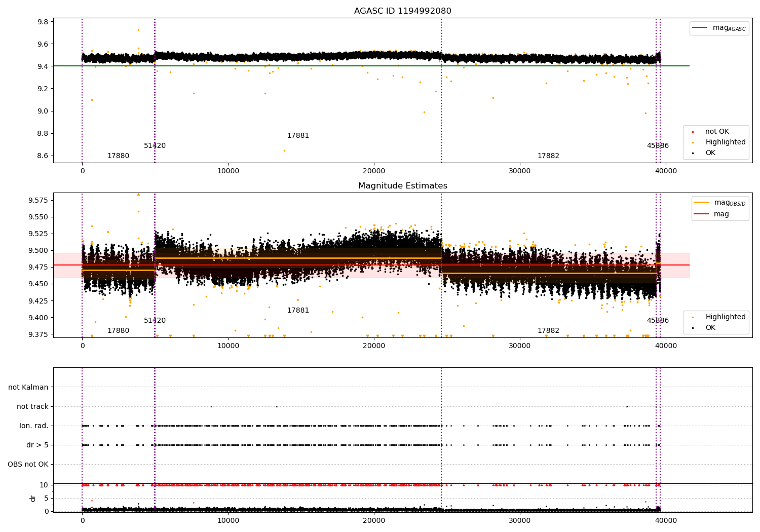Click the 9.6 tick on top plot
Screen dimensions: 760x532
click(x=43, y=44)
